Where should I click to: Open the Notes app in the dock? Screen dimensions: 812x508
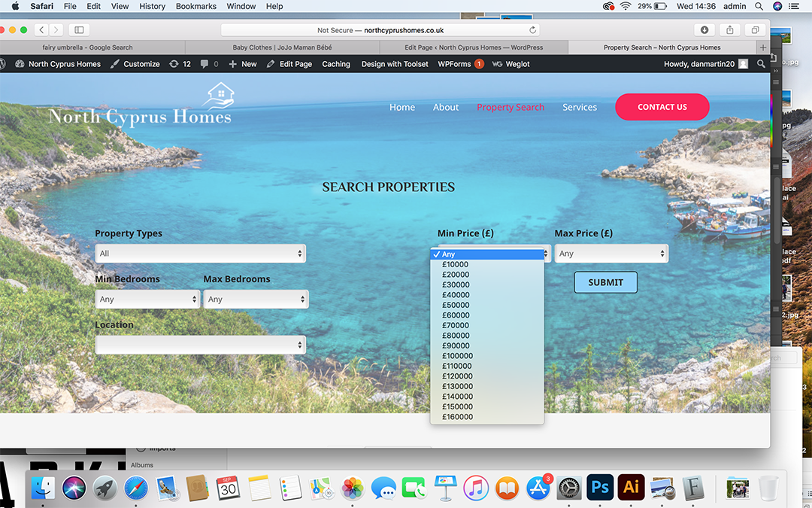click(x=259, y=488)
